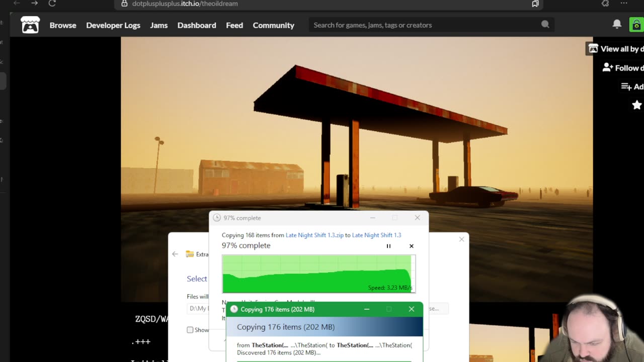Reload the page with the browser refresh icon
644x362 pixels.
tap(52, 4)
